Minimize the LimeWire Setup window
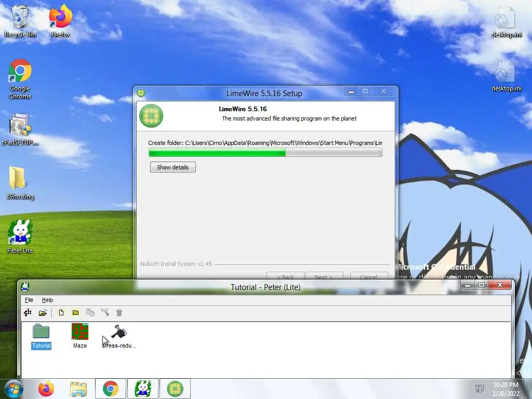Screen dimensions: 532x399 click(351, 91)
